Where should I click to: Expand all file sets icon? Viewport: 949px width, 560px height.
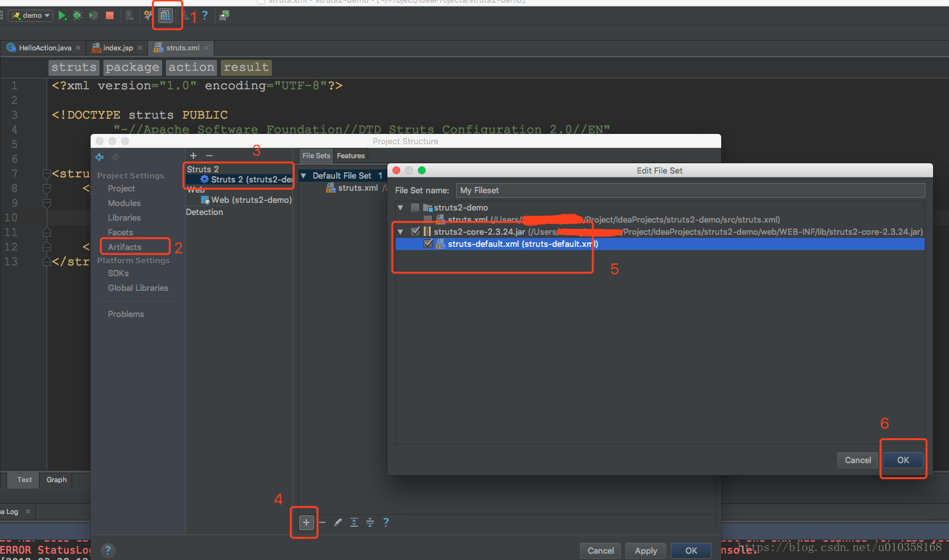(x=354, y=522)
